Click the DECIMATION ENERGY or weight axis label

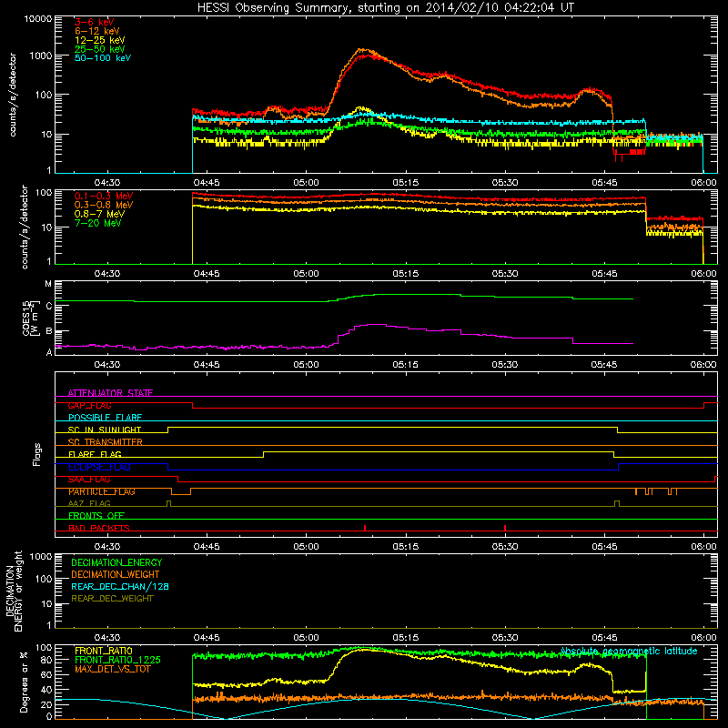(14, 591)
